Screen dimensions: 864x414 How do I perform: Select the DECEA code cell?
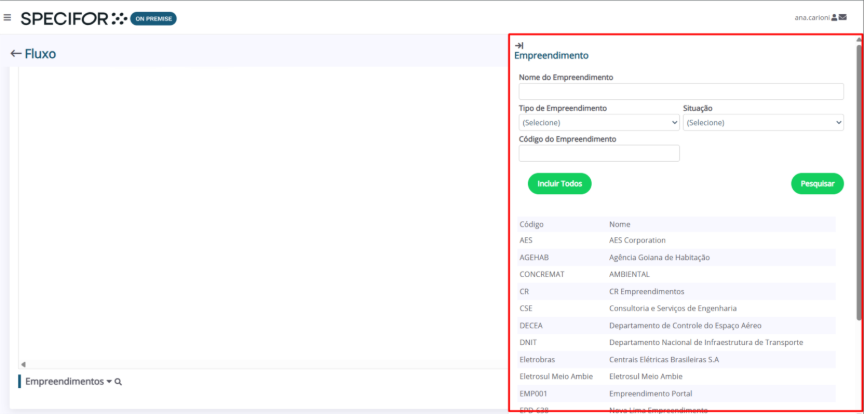[531, 325]
